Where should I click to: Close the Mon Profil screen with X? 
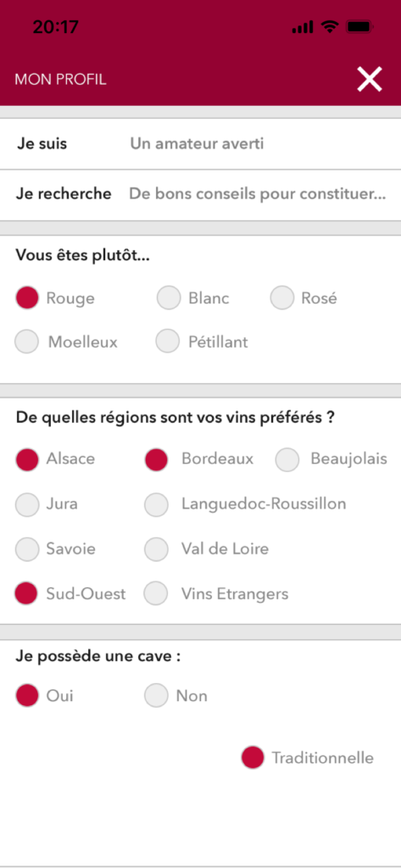click(370, 79)
